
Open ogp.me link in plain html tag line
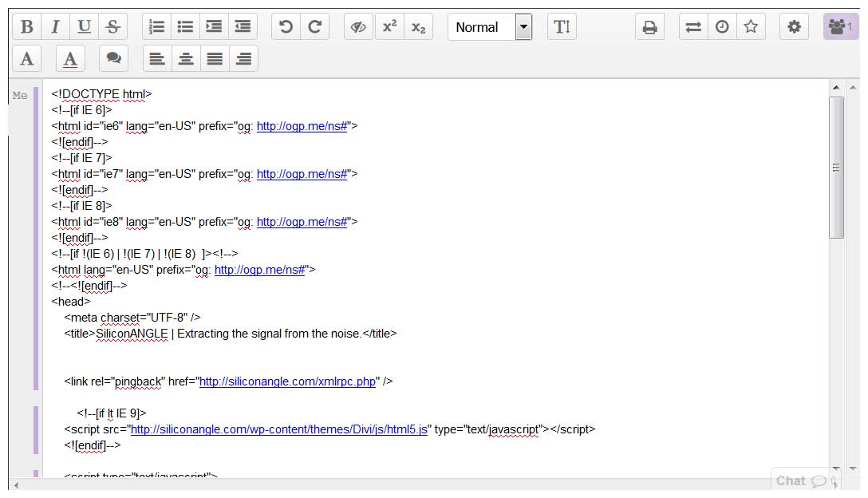pyautogui.click(x=259, y=270)
